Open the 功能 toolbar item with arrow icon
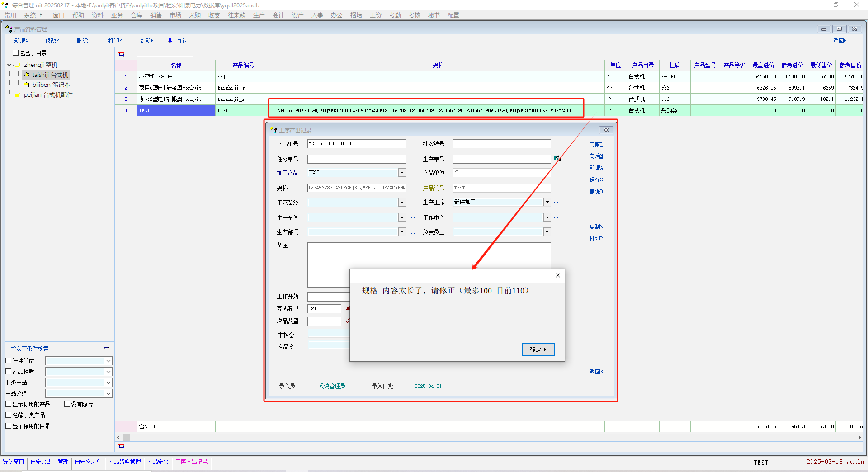 pyautogui.click(x=178, y=41)
